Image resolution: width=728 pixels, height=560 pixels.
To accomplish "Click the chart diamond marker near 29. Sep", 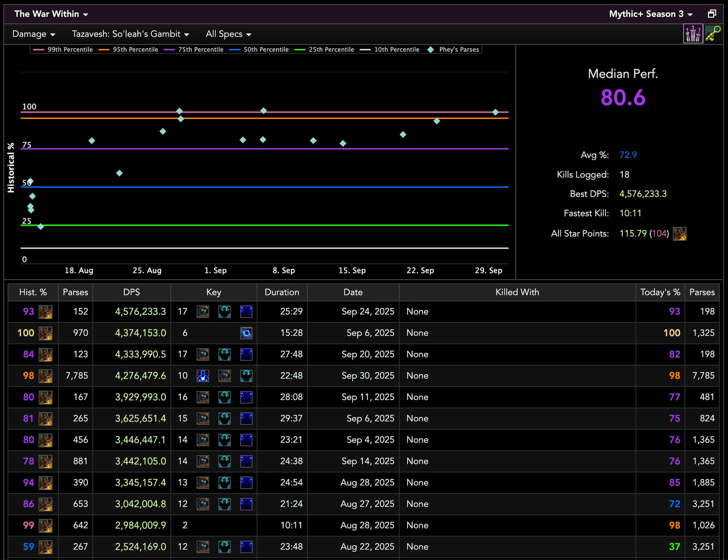I will (495, 112).
